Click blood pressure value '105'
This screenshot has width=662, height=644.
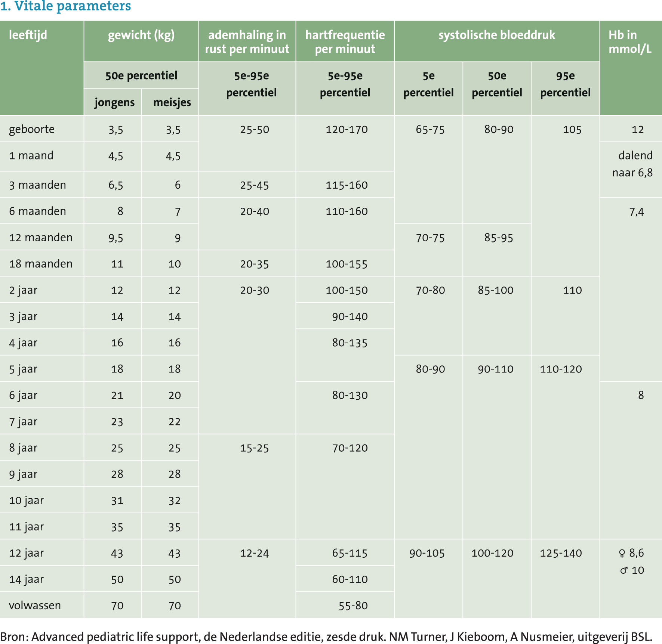pos(572,130)
